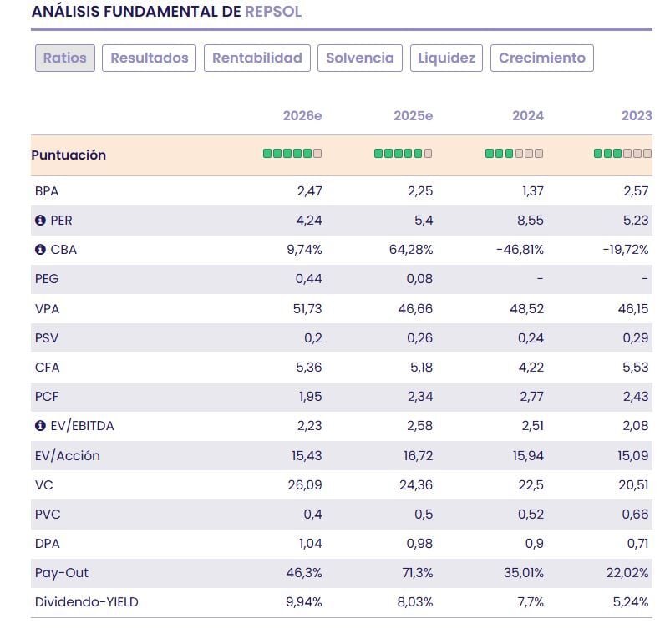Click the info icon beside CBA
Image resolution: width=660 pixels, height=644 pixels.
click(39, 250)
